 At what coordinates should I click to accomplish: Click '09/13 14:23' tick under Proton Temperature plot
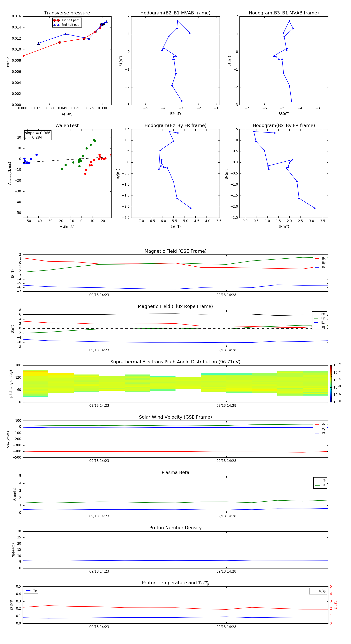click(99, 627)
